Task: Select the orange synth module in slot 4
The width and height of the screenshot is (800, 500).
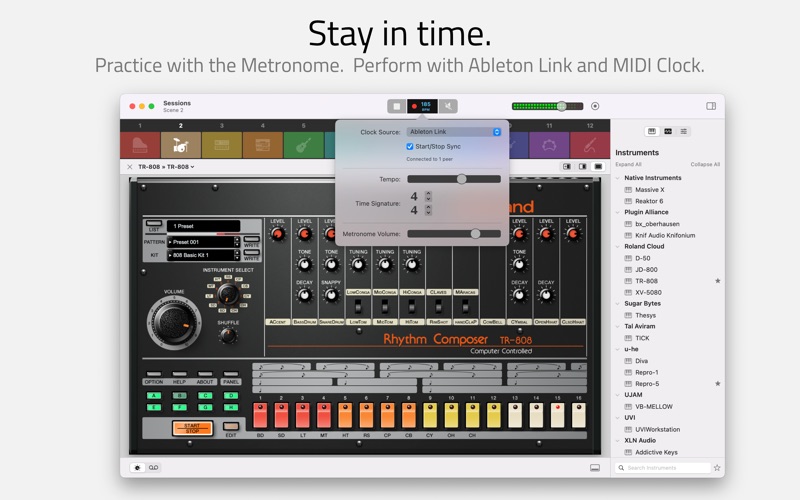Action: pyautogui.click(x=263, y=145)
